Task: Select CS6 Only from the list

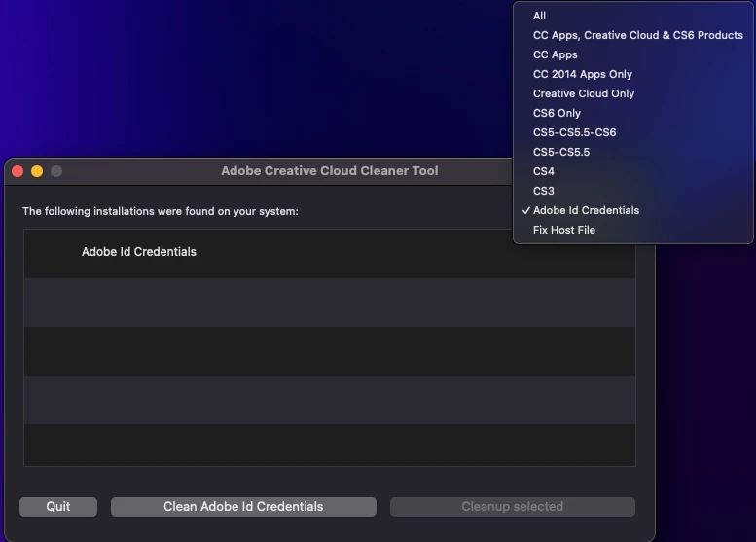Action: [633, 113]
